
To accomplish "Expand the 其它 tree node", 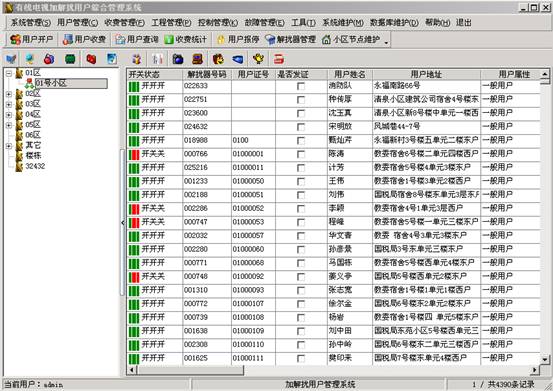I will click(9, 146).
